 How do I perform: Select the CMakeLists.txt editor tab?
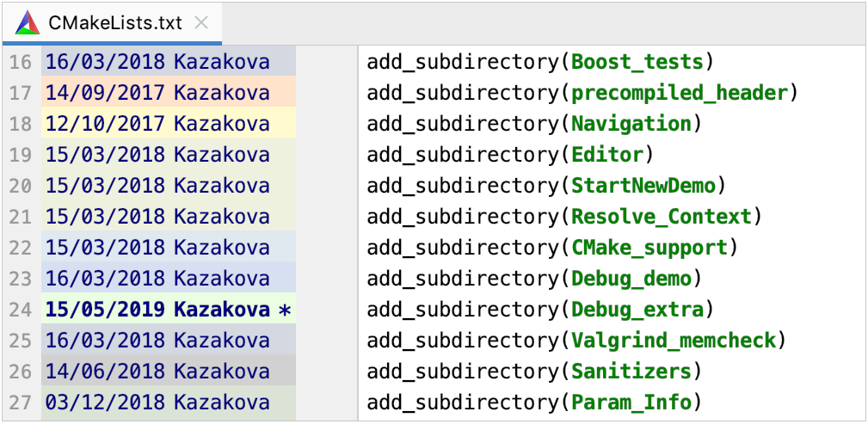(x=112, y=23)
